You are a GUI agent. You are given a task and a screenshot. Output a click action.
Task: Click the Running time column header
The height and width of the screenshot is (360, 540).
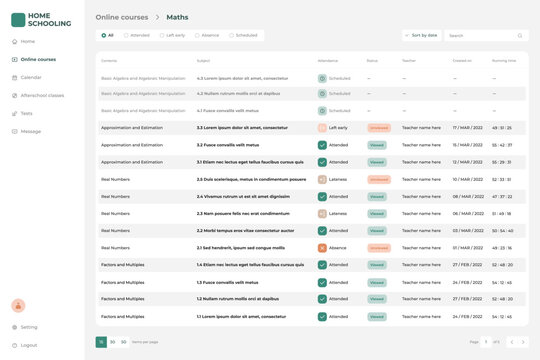click(504, 61)
